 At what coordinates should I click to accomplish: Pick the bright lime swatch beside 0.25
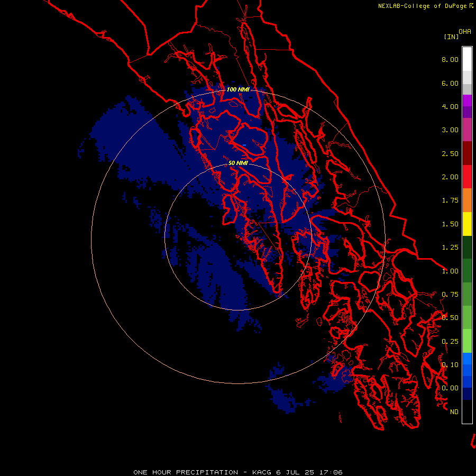tap(467, 341)
